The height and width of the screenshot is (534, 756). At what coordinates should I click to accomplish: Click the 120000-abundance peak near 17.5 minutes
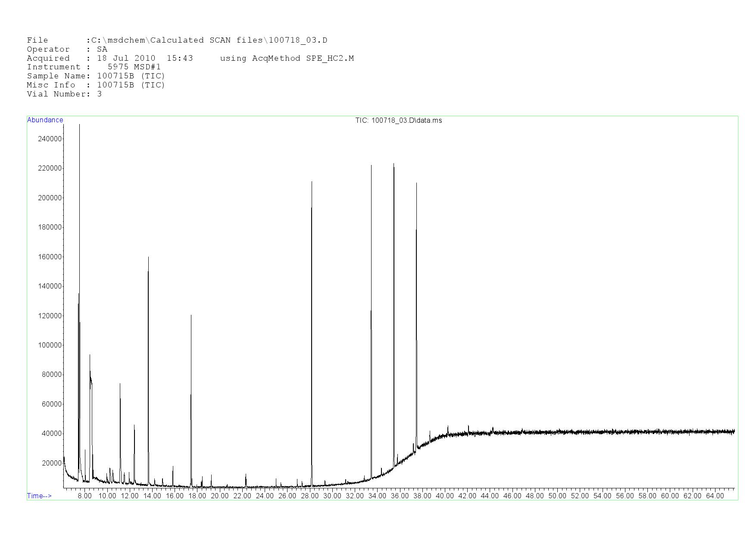[191, 317]
